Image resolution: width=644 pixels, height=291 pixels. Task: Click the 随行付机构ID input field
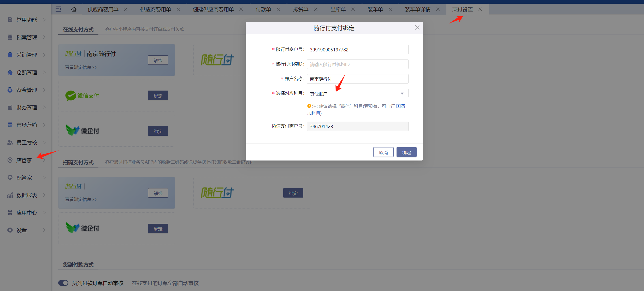coord(357,64)
